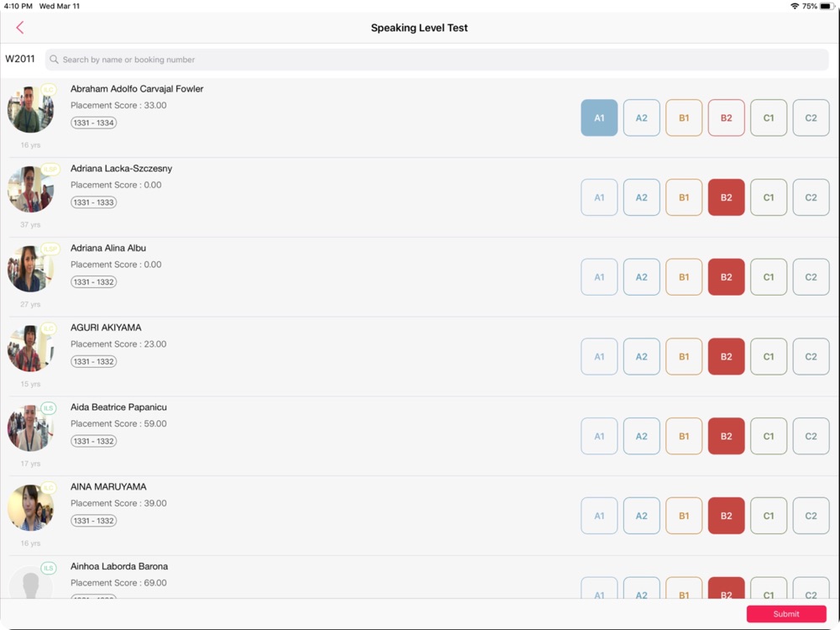840x630 pixels.
Task: Select the red B2 swatch for Abraham Fowler
Action: [x=726, y=118]
